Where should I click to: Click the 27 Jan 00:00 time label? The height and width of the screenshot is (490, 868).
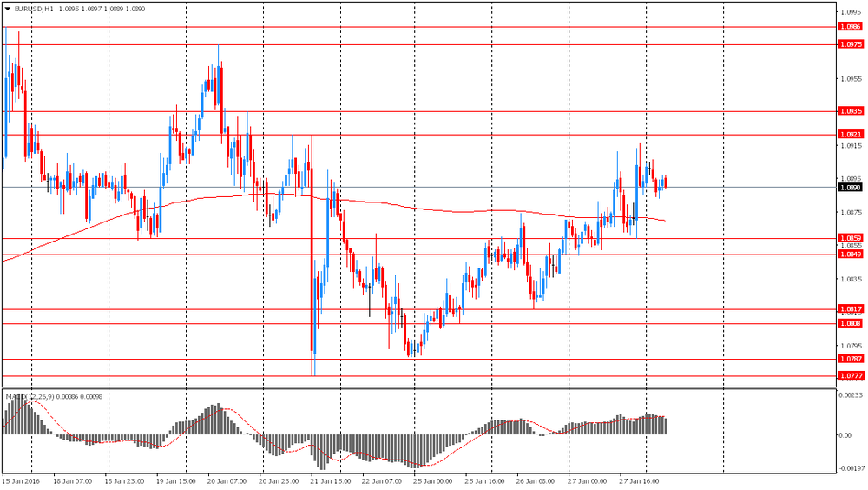pos(588,481)
